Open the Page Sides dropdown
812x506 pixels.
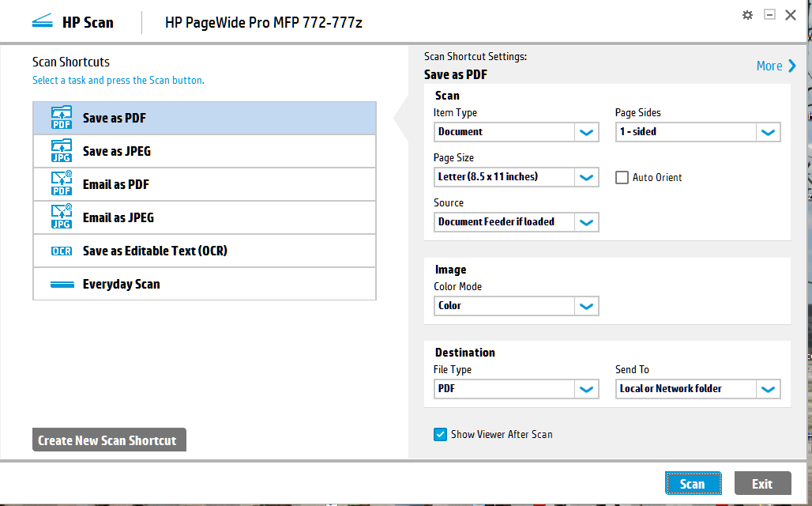[767, 132]
